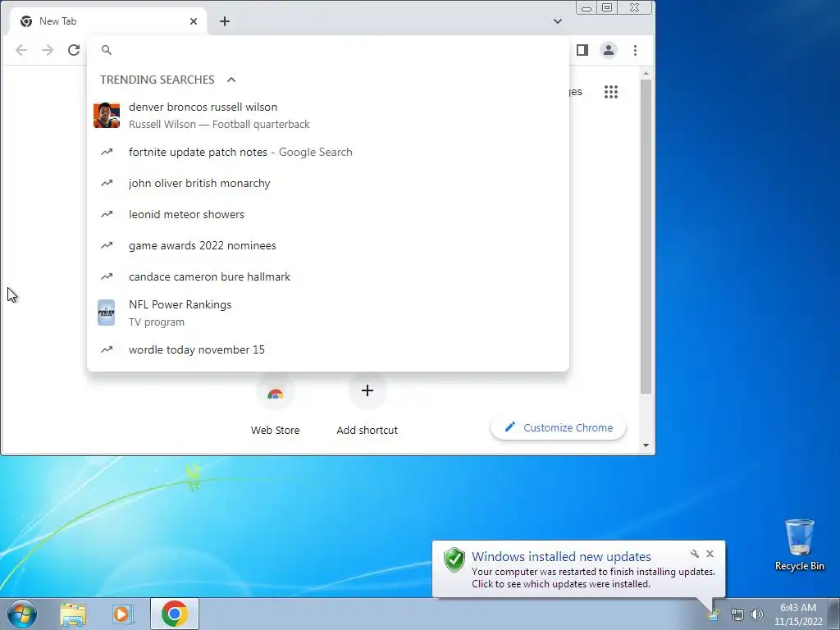This screenshot has width=840, height=630.
Task: Click the Chrome forward arrow
Action: [x=48, y=50]
